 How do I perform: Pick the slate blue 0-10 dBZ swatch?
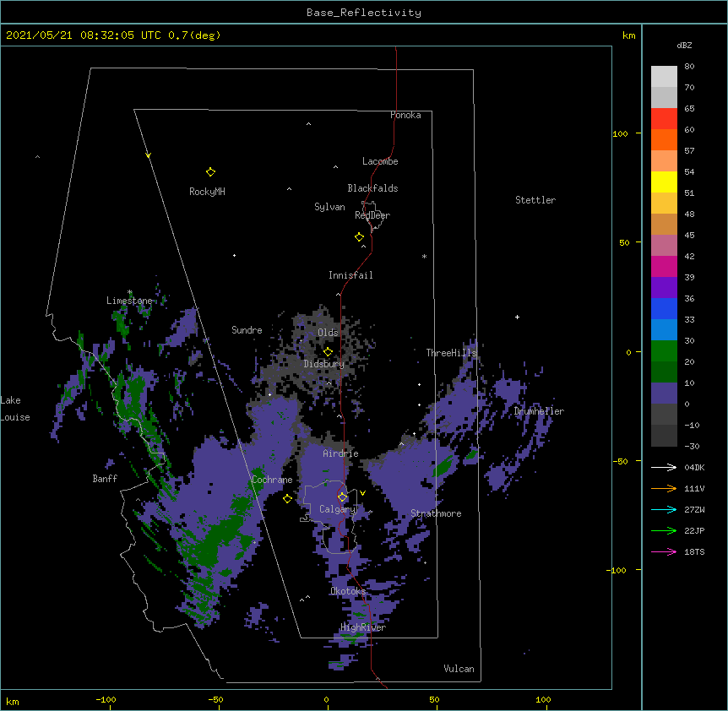click(x=664, y=393)
